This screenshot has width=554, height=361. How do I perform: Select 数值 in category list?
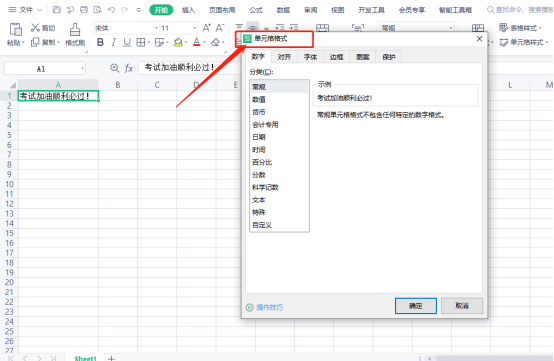pyautogui.click(x=279, y=100)
